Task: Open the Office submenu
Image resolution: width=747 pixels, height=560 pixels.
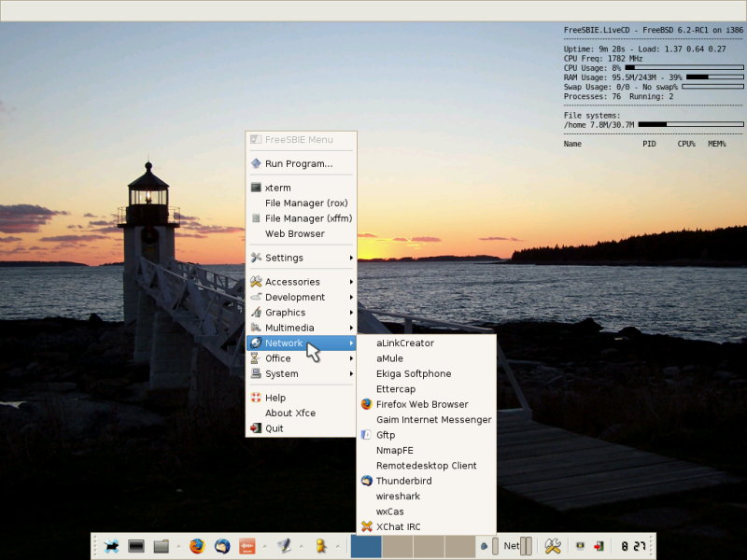Action: pos(301,358)
